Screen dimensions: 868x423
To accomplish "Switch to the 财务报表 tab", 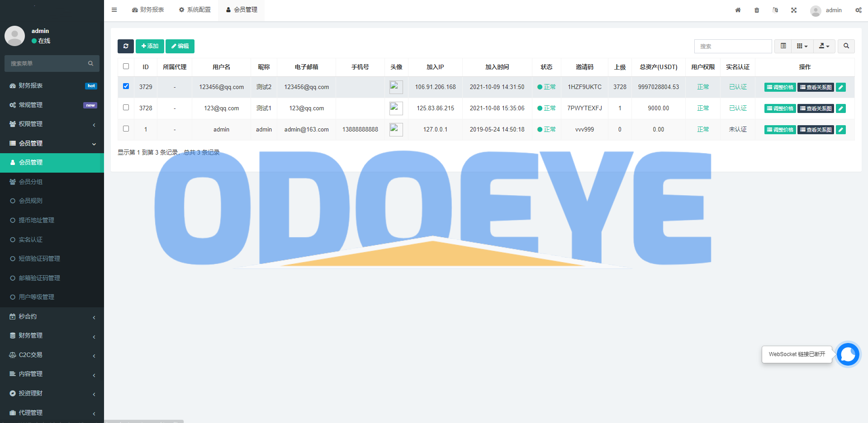I will point(148,10).
